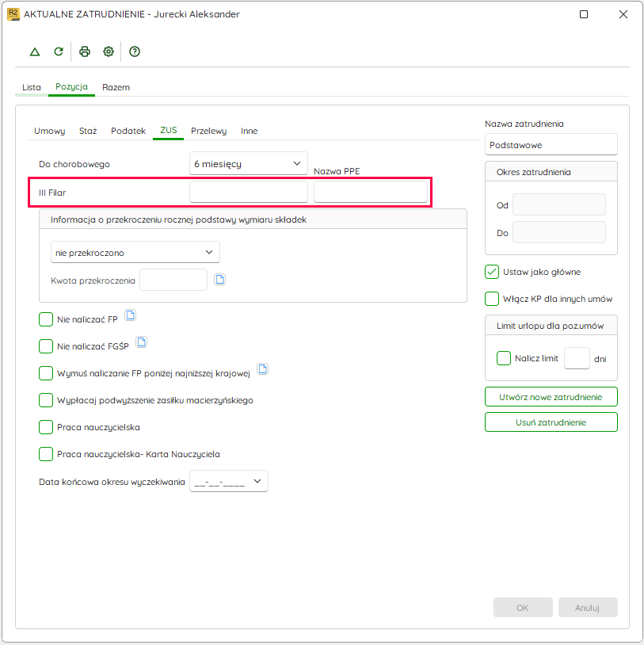This screenshot has height=645, width=644.
Task: Click the Kwota przekroczenia input field
Action: [x=173, y=280]
